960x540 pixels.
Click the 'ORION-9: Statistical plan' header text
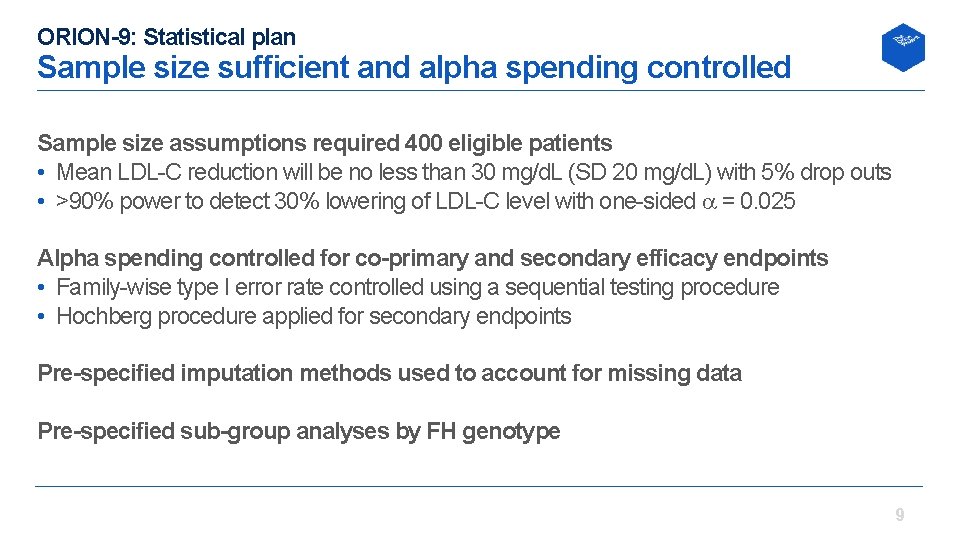click(166, 38)
